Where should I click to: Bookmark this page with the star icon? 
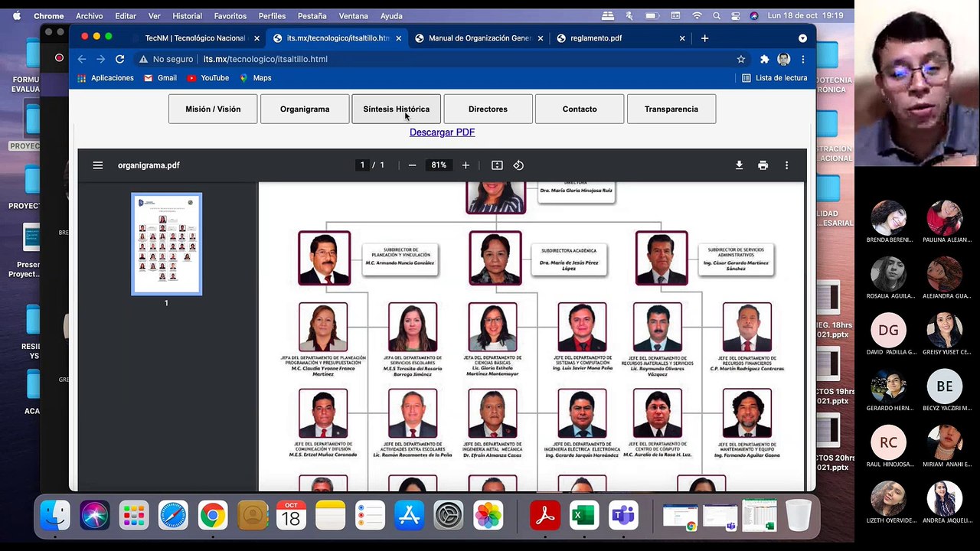741,59
